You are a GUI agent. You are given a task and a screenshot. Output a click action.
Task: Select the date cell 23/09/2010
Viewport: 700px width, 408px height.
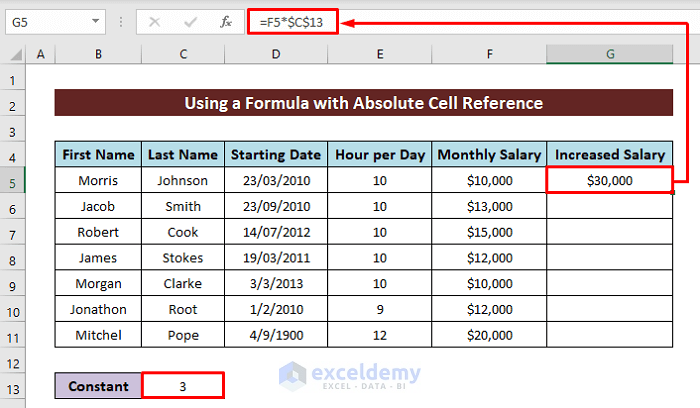(276, 206)
